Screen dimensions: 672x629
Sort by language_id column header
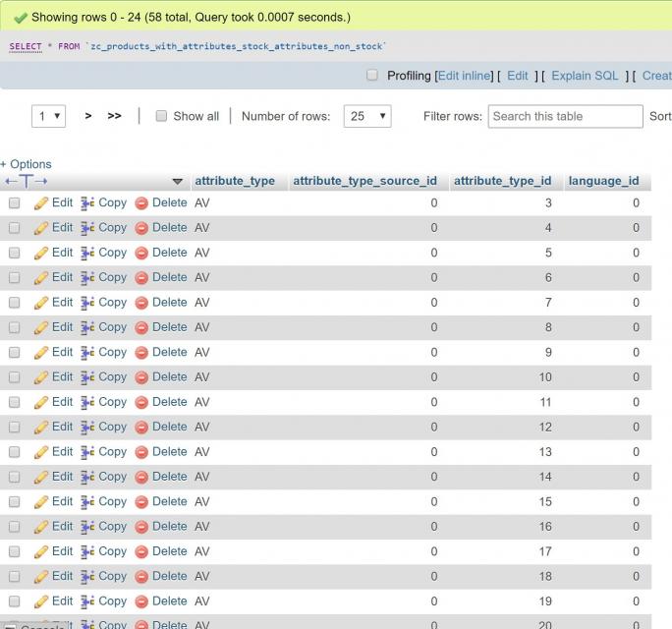tap(603, 181)
